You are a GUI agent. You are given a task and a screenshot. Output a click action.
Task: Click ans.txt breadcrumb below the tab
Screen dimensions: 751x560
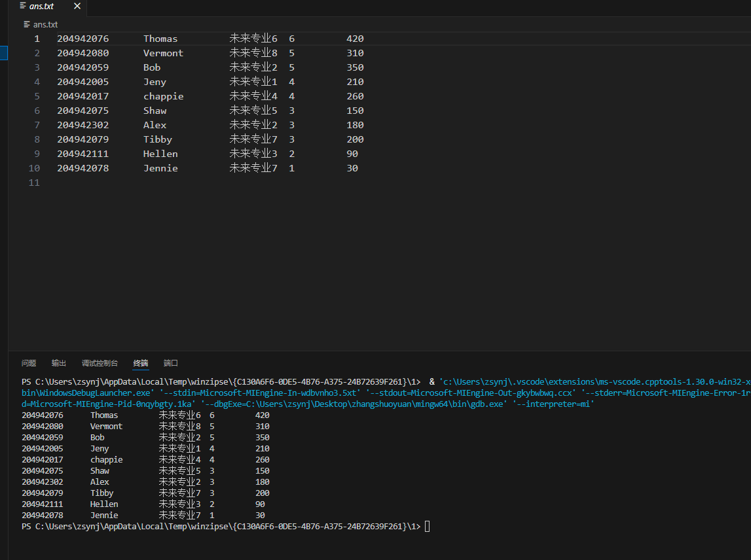pyautogui.click(x=45, y=24)
